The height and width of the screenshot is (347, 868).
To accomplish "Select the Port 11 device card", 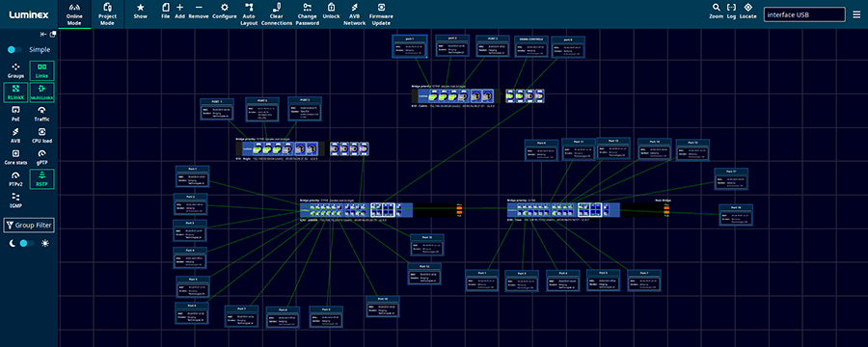I will click(x=579, y=149).
